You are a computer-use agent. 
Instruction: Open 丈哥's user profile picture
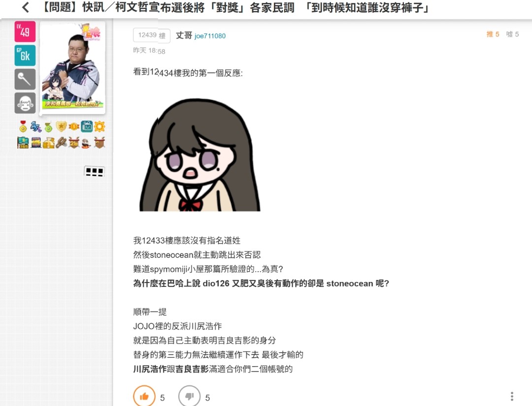pos(73,67)
